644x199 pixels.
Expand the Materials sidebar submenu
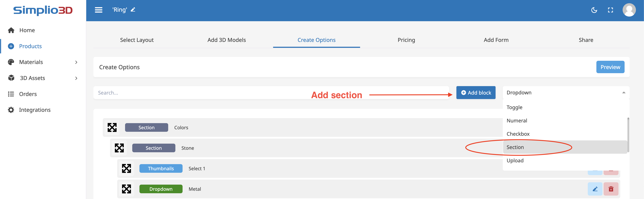[76, 62]
